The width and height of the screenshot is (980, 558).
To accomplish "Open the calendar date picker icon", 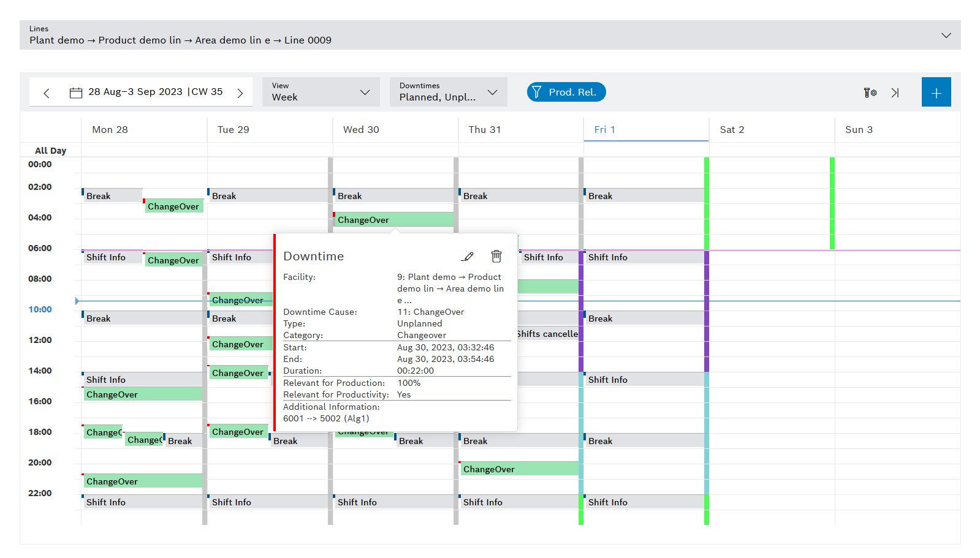I will point(76,93).
